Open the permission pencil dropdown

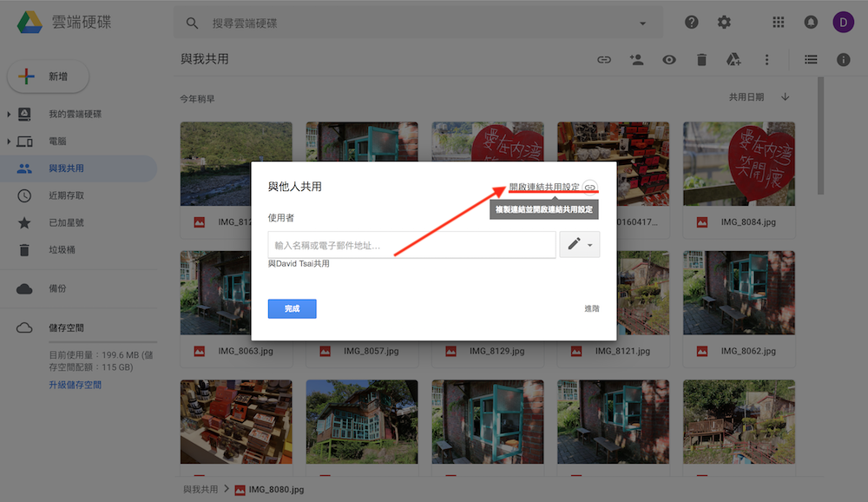tap(579, 244)
